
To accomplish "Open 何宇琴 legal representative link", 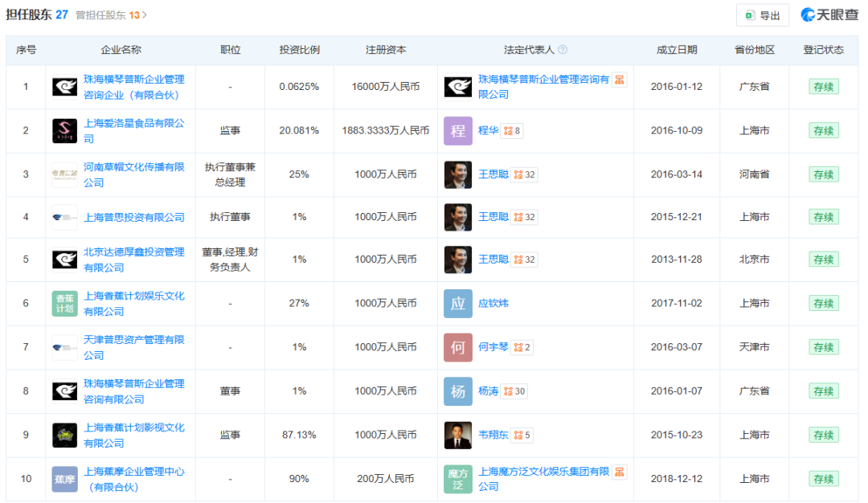I will tap(493, 347).
